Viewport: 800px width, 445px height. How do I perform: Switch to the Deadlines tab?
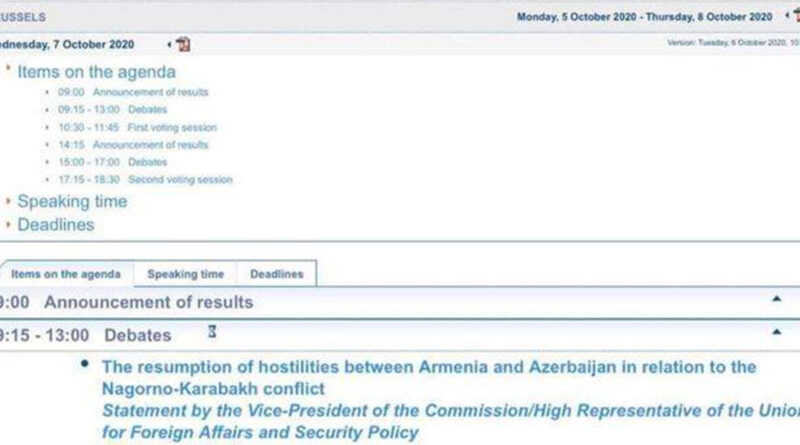click(x=276, y=273)
